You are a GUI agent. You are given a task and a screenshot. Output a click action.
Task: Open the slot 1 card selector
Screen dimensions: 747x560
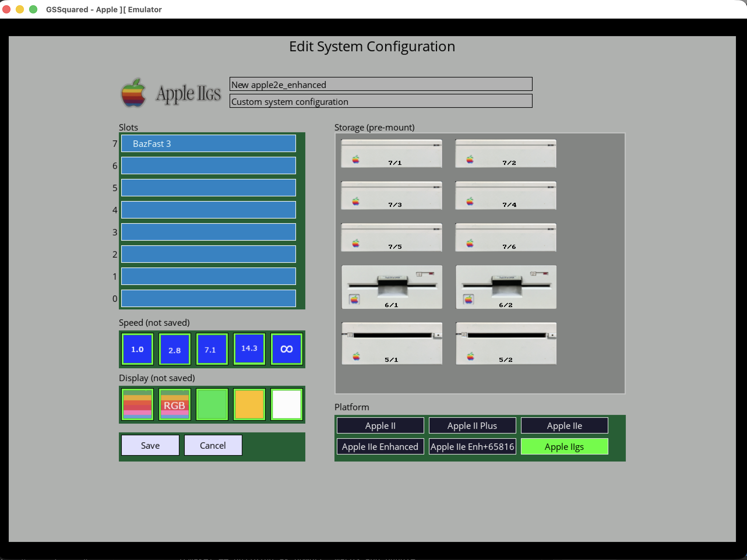208,276
